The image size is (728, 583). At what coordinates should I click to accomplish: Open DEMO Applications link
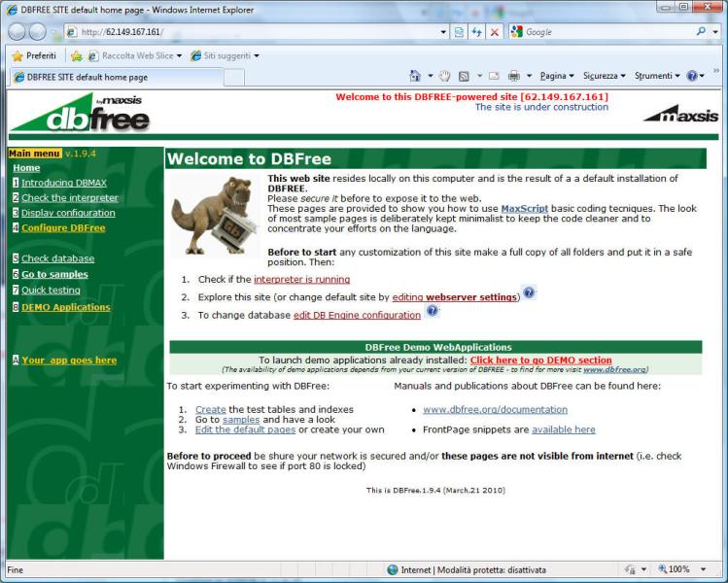pos(66,307)
